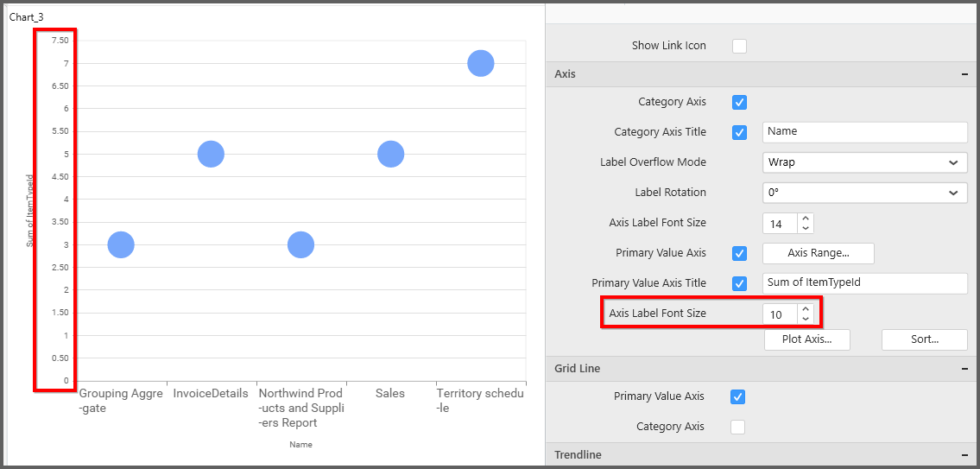
Task: Open the Label Rotation dropdown
Action: pos(864,193)
